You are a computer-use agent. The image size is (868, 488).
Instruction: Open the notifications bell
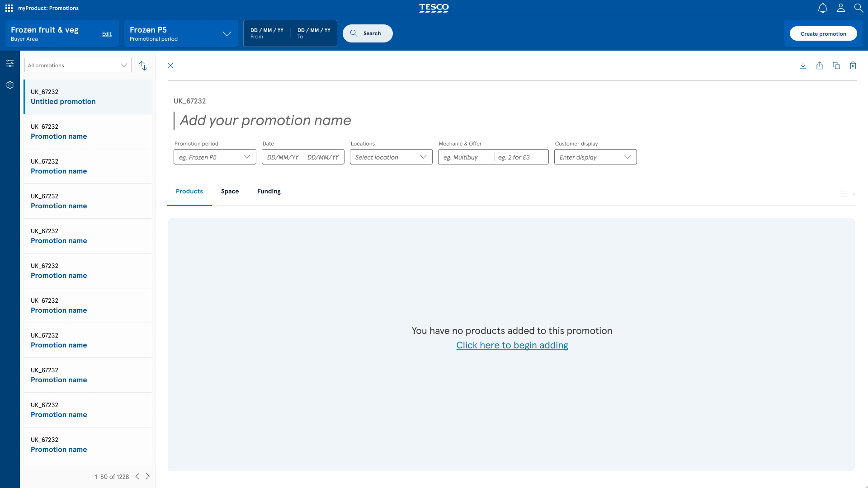point(823,8)
